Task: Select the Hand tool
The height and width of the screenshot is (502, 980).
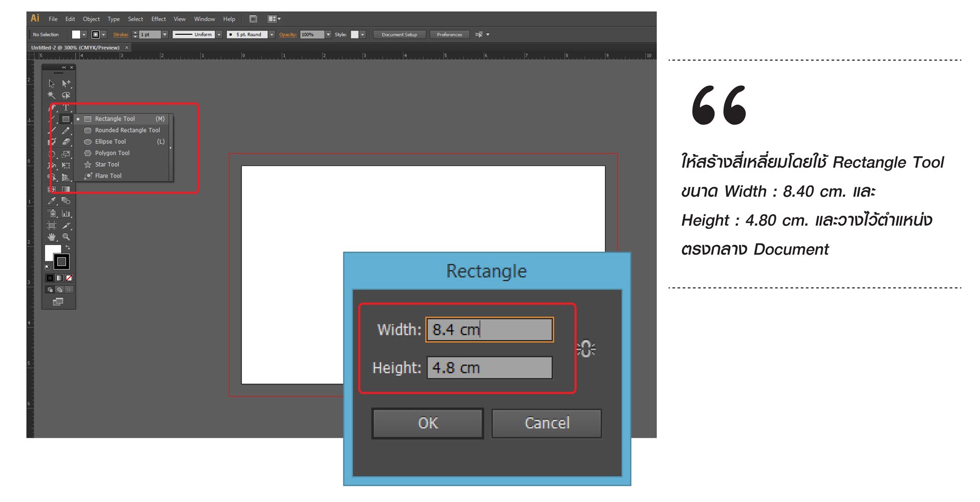Action: pos(52,237)
